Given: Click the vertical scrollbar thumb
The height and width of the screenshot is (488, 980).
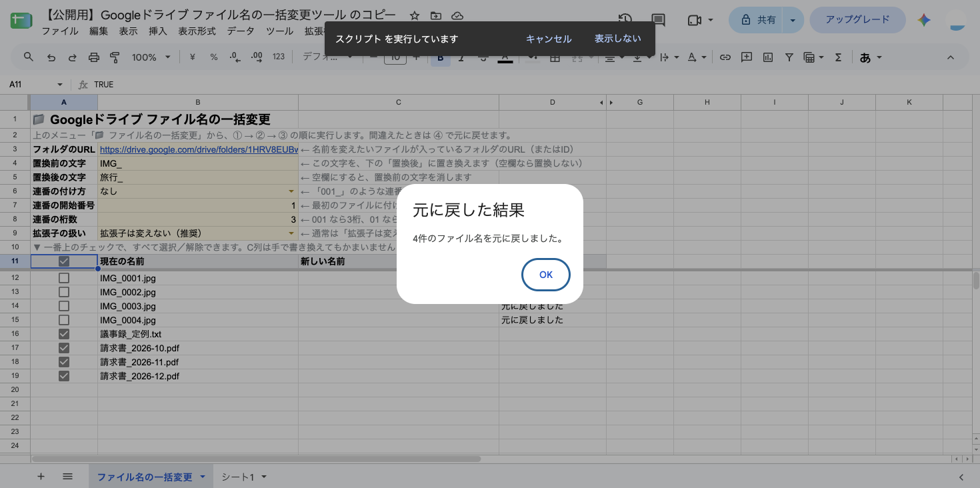Looking at the screenshot, I should point(976,280).
